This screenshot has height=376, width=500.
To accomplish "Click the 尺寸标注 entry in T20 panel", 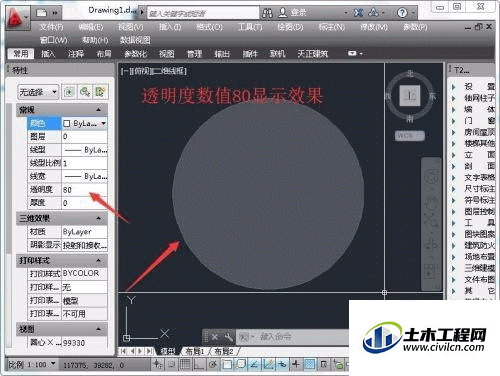I will (480, 189).
